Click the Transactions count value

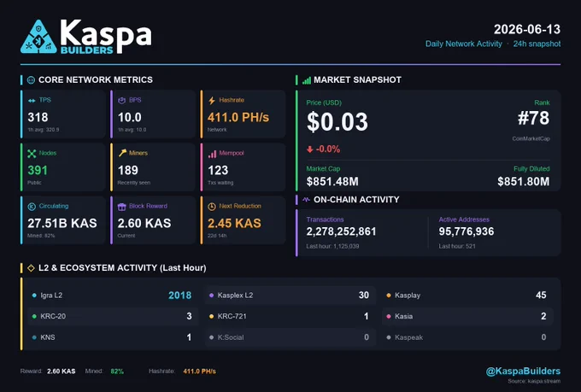[x=341, y=231]
